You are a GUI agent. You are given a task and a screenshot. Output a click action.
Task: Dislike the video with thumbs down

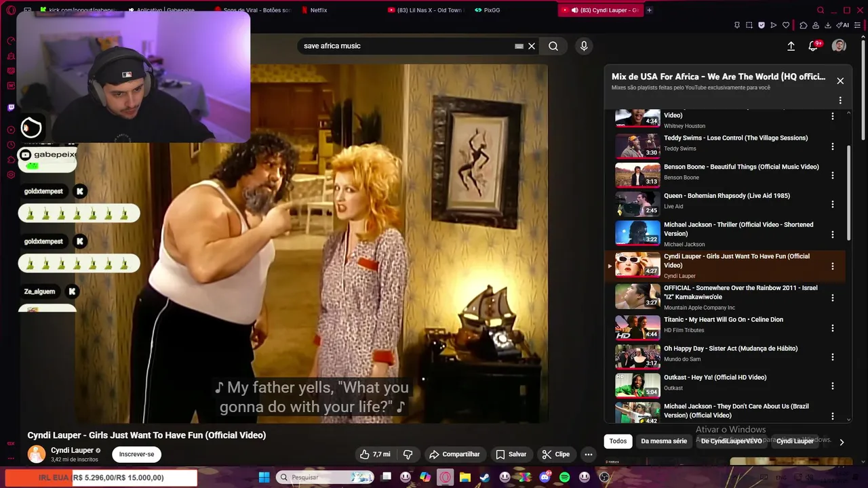coord(408,454)
